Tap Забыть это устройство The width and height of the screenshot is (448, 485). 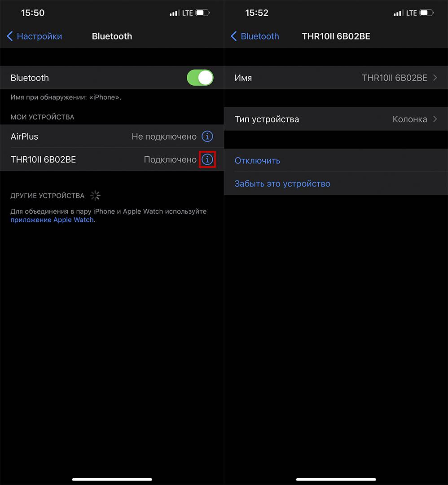click(282, 184)
